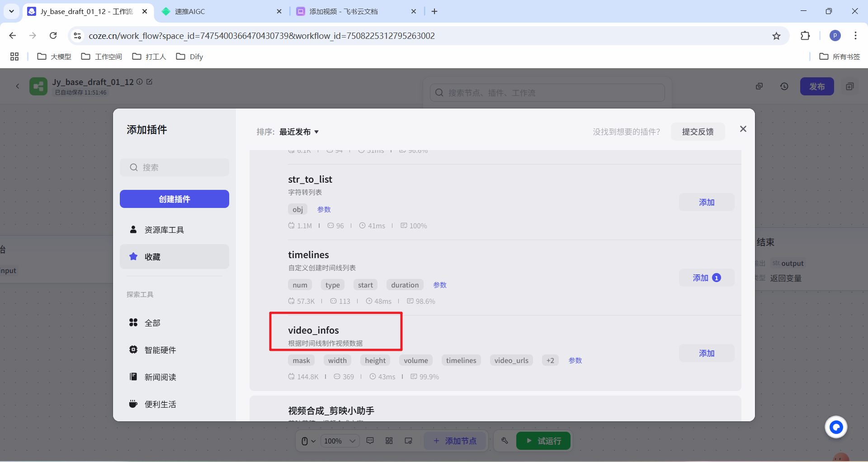Screen dimensions: 868x462
Task: Open the browser apps grid icon
Action: click(x=14, y=57)
